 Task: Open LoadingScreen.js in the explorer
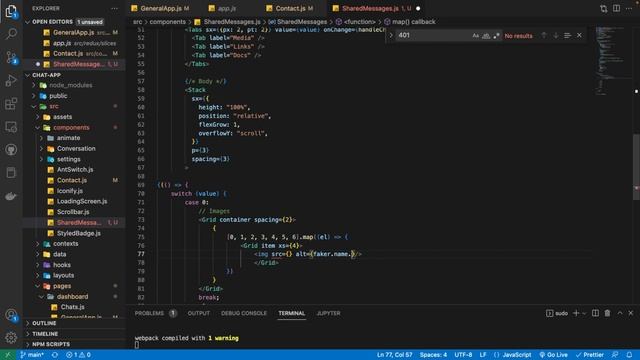82,201
